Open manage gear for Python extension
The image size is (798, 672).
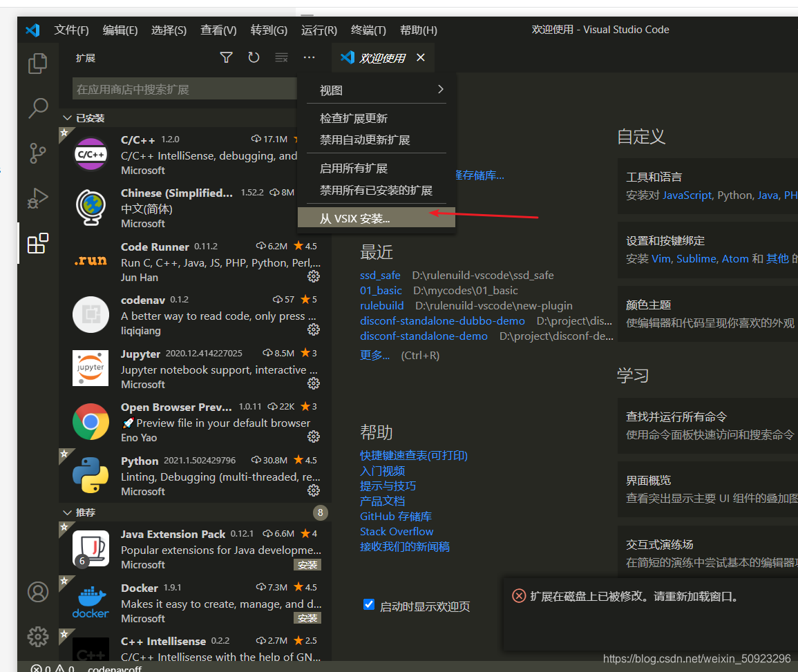[314, 490]
